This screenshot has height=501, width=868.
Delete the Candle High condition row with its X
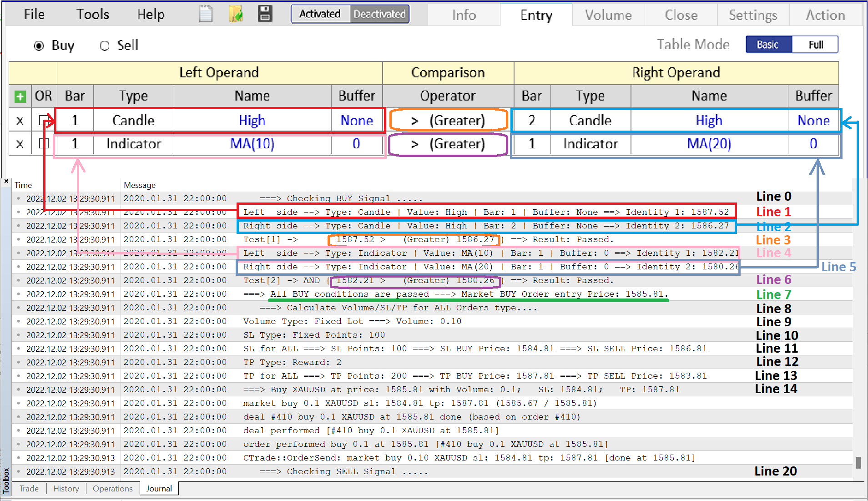coord(20,120)
